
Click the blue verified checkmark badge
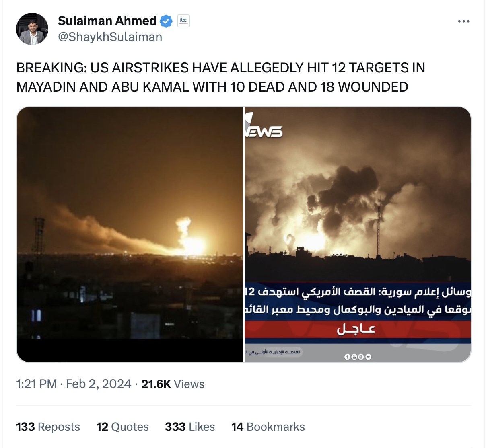(x=166, y=21)
